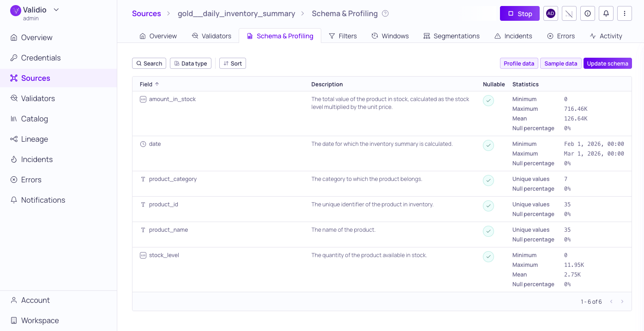Viewport: 644px width, 331px height.
Task: Click the '1 - 6 of 6' pagination text
Action: click(591, 301)
